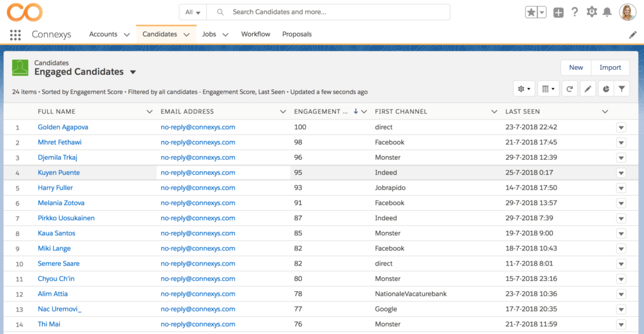Open Pirkko Uosukainen's record
Screen dimensions: 644x334
(66, 218)
